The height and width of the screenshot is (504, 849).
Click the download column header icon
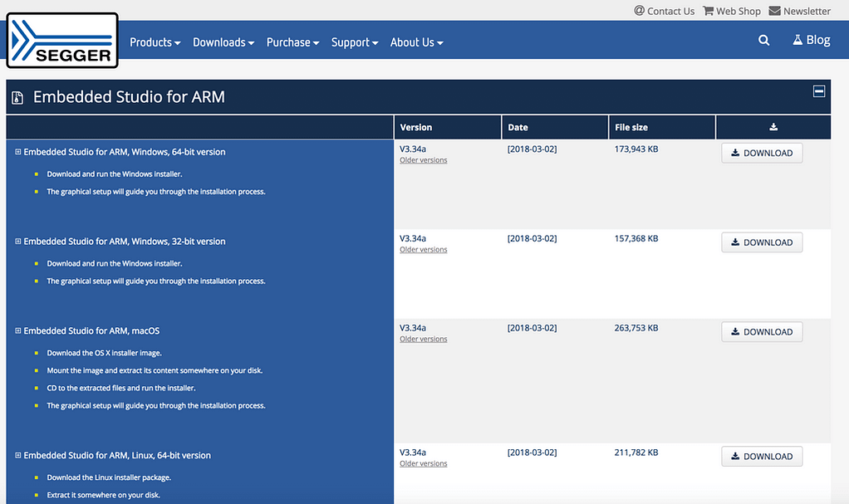(773, 127)
